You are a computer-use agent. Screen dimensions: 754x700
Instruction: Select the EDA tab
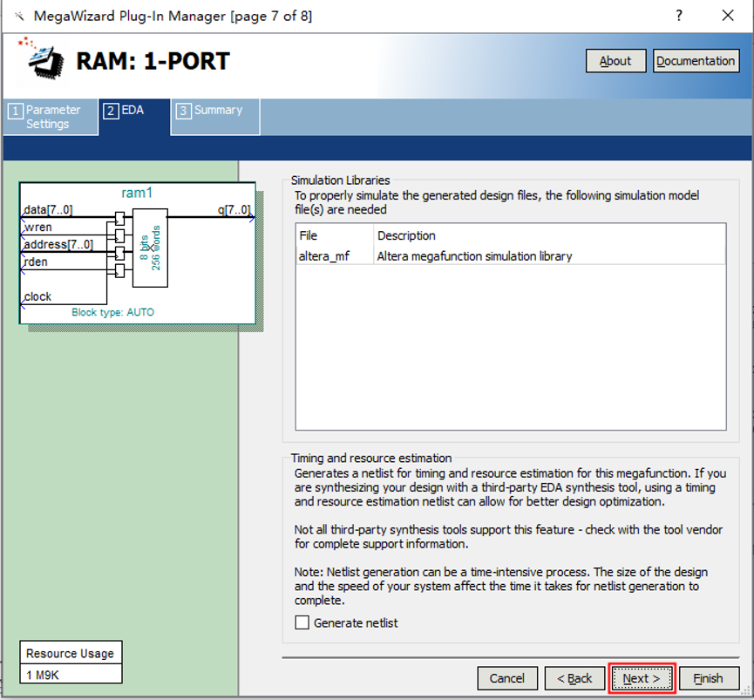(x=134, y=117)
